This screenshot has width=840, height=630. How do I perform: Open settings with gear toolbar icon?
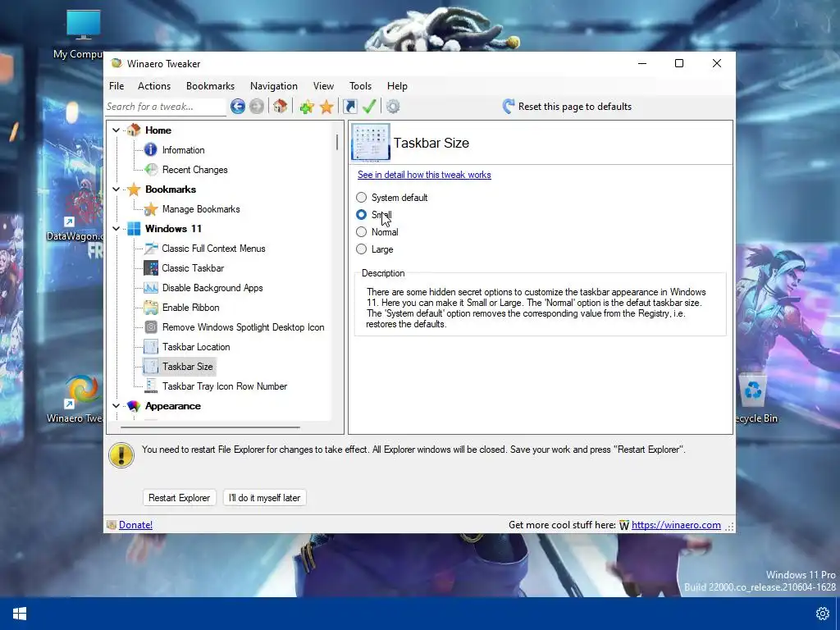pos(393,107)
